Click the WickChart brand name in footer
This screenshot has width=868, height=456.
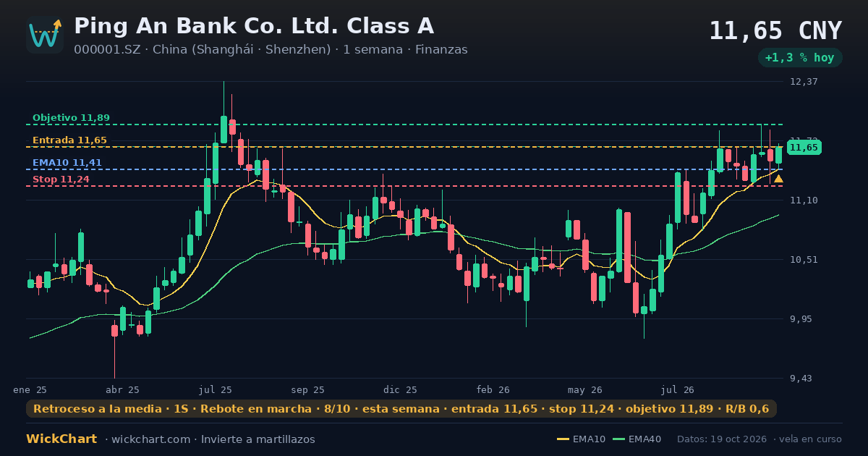[x=61, y=439]
